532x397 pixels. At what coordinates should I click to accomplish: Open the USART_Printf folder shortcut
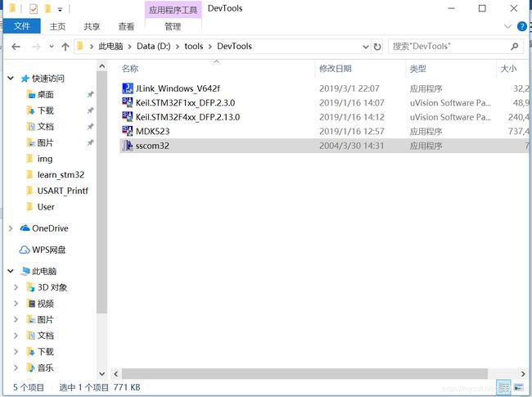click(62, 191)
